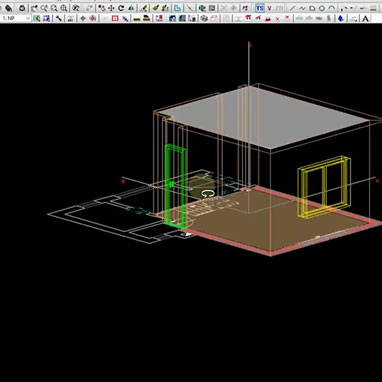382x382 pixels.
Task: Click the blue water drop fill icon
Action: [x=341, y=18]
